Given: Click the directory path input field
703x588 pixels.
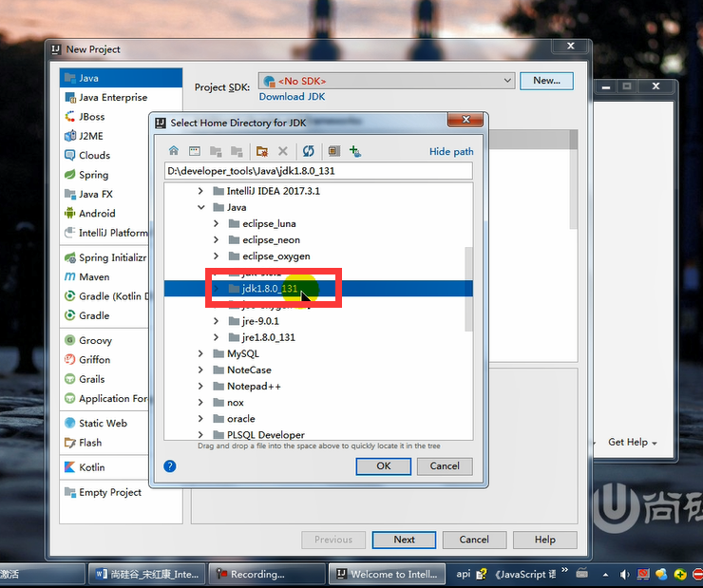Looking at the screenshot, I should click(318, 171).
